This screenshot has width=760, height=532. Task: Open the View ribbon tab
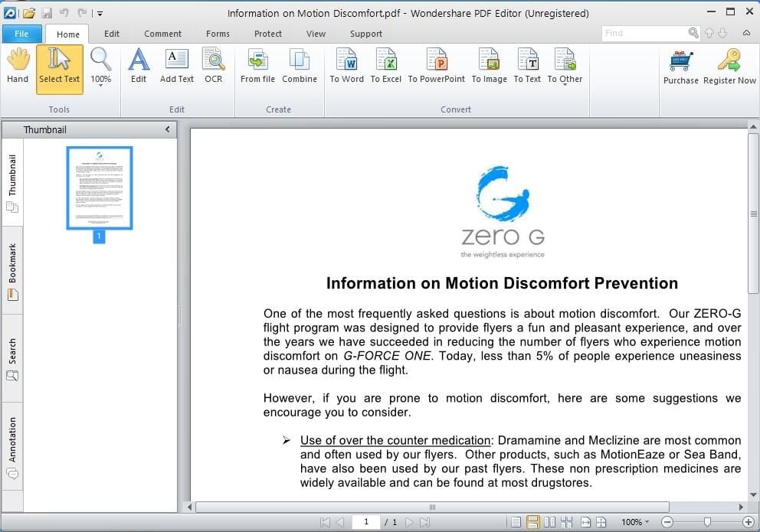point(316,34)
